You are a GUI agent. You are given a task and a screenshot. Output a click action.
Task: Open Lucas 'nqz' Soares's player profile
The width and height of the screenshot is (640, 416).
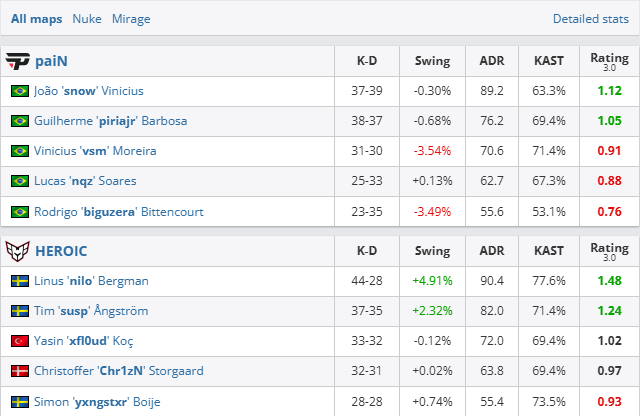(x=85, y=181)
